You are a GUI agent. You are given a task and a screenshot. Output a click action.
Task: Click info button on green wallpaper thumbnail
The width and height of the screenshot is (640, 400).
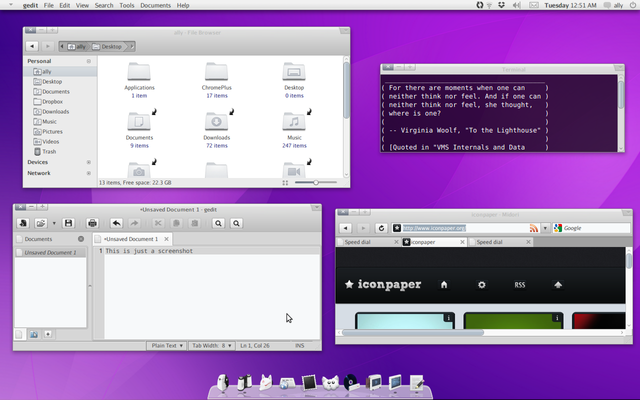[557, 318]
